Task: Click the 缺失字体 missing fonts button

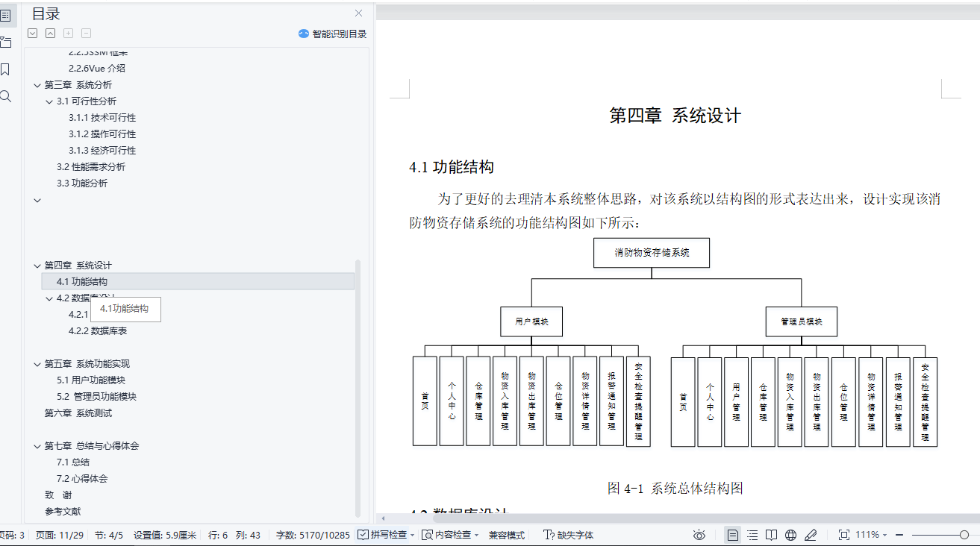Action: (x=569, y=535)
